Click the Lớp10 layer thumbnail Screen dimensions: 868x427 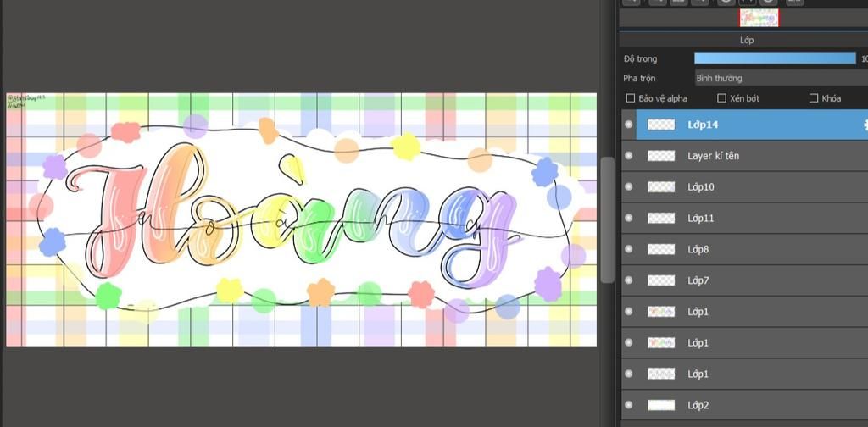point(661,187)
